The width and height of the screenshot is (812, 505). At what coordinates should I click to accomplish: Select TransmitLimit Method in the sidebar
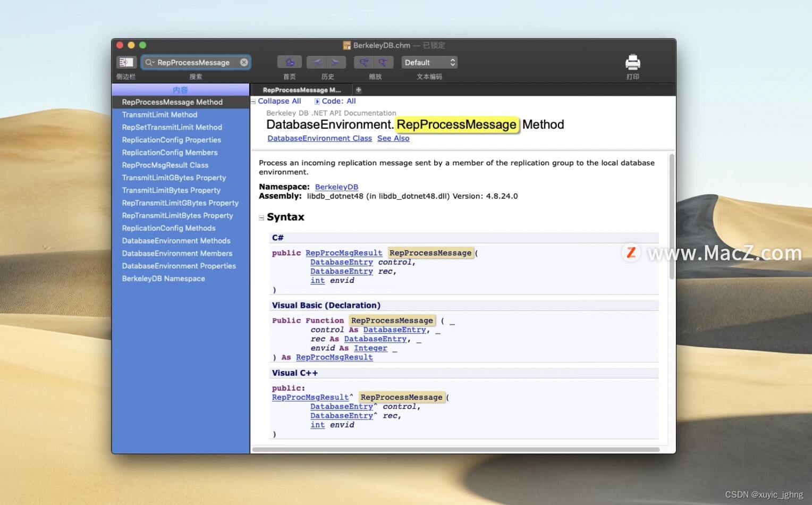pos(160,114)
